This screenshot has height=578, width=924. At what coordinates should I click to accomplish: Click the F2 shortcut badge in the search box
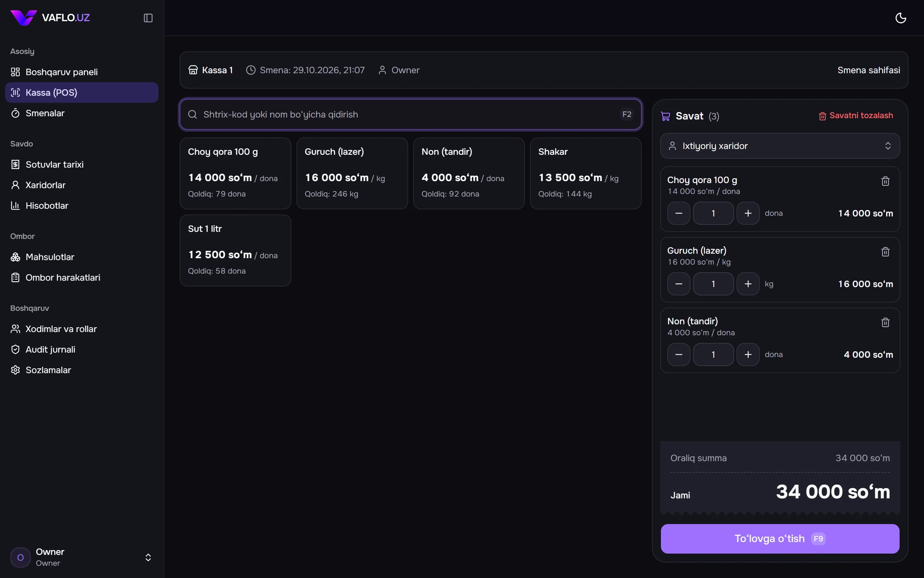click(x=627, y=114)
